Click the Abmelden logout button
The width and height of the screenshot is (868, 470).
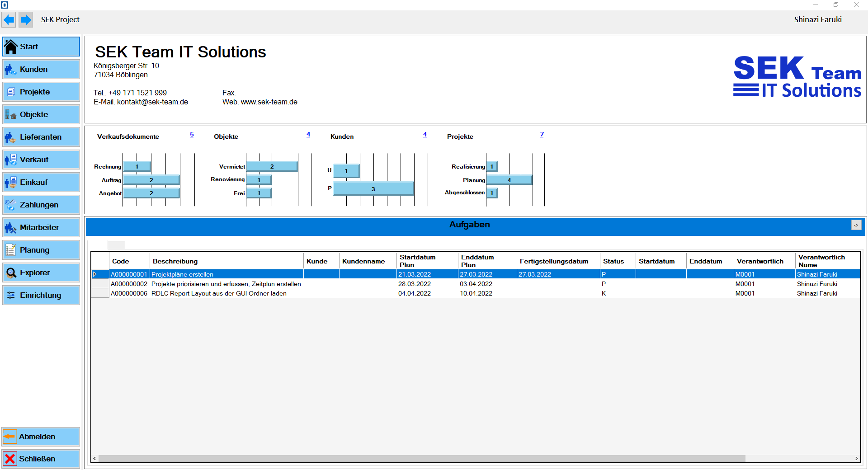41,437
